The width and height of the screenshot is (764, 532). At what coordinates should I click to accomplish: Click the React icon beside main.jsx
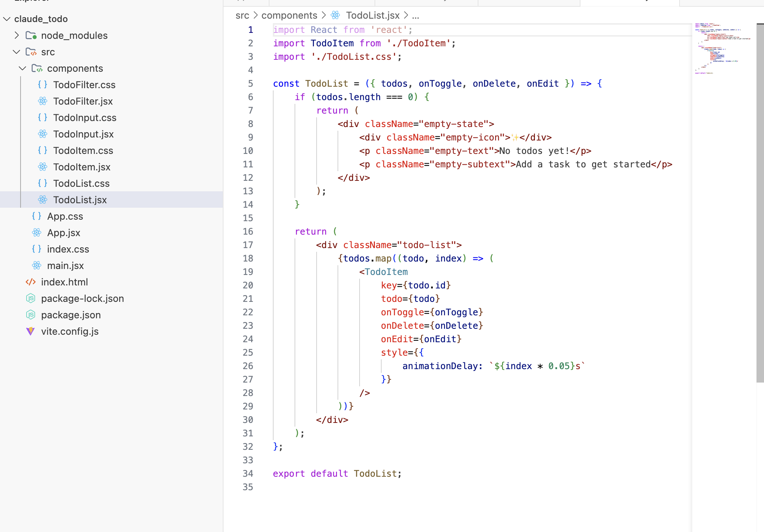[x=37, y=266]
